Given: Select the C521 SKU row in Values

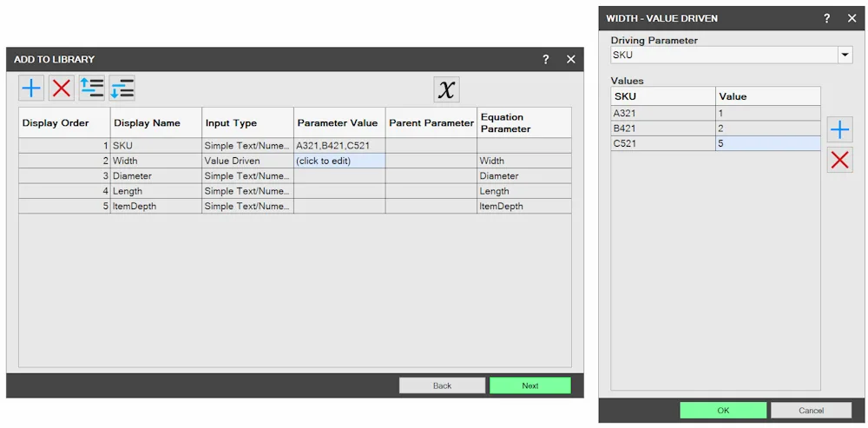Looking at the screenshot, I should (663, 143).
